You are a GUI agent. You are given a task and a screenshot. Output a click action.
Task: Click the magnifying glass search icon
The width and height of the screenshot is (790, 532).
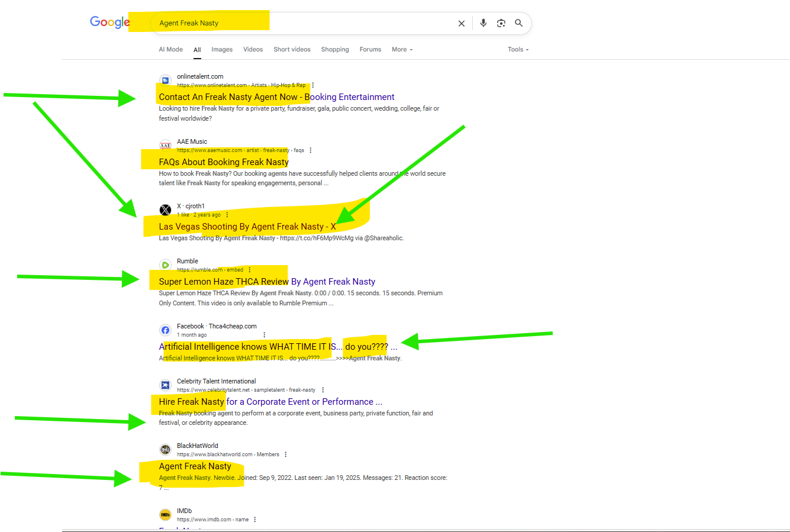[x=519, y=23]
